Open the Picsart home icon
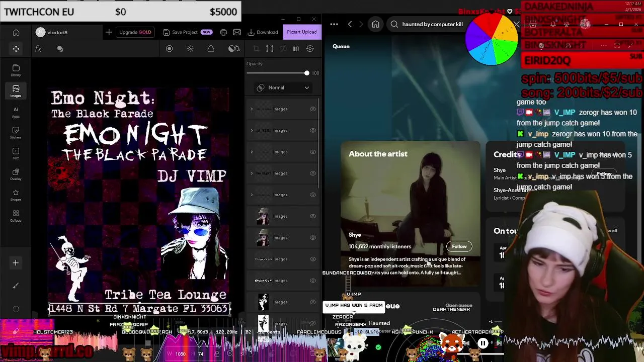 pyautogui.click(x=16, y=33)
